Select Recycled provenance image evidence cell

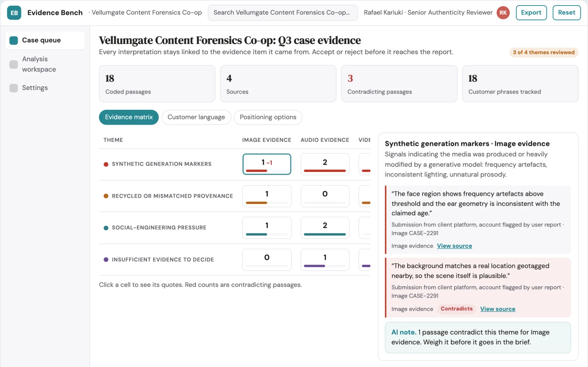click(267, 196)
